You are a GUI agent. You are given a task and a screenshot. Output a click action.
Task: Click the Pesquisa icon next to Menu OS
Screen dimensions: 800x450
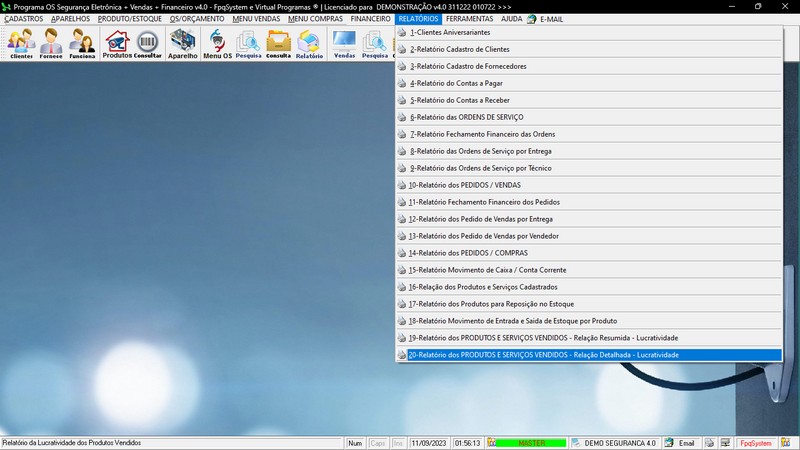(x=248, y=43)
